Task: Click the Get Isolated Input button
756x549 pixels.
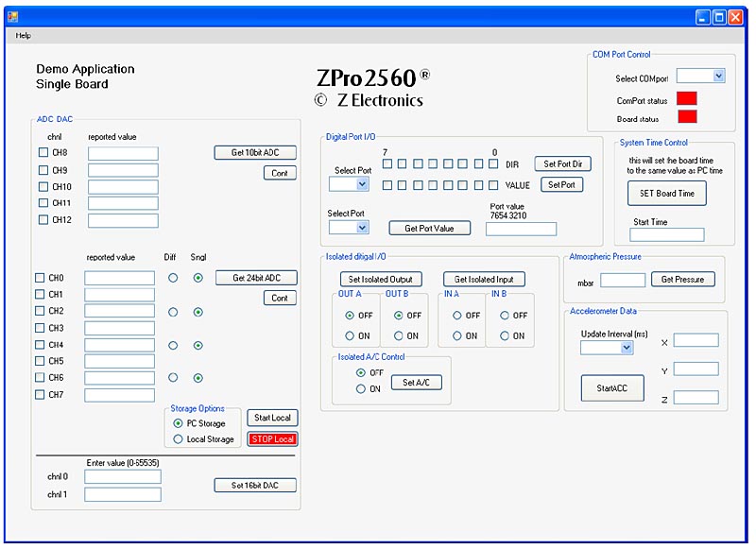Action: 484,279
